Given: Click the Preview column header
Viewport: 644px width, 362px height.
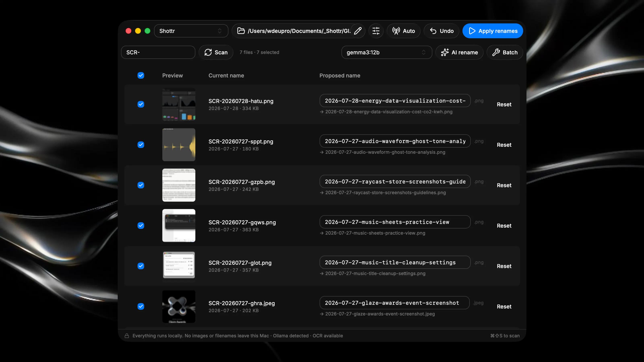Looking at the screenshot, I should pos(172,75).
